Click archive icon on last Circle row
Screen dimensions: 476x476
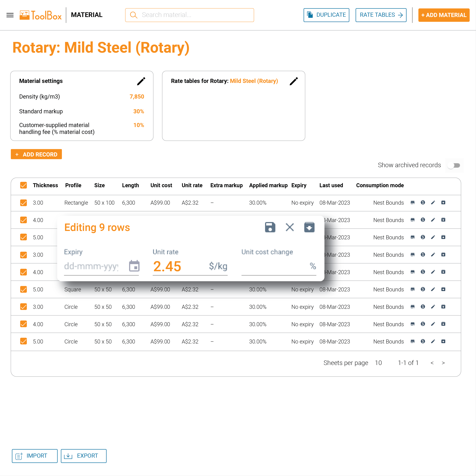point(443,341)
